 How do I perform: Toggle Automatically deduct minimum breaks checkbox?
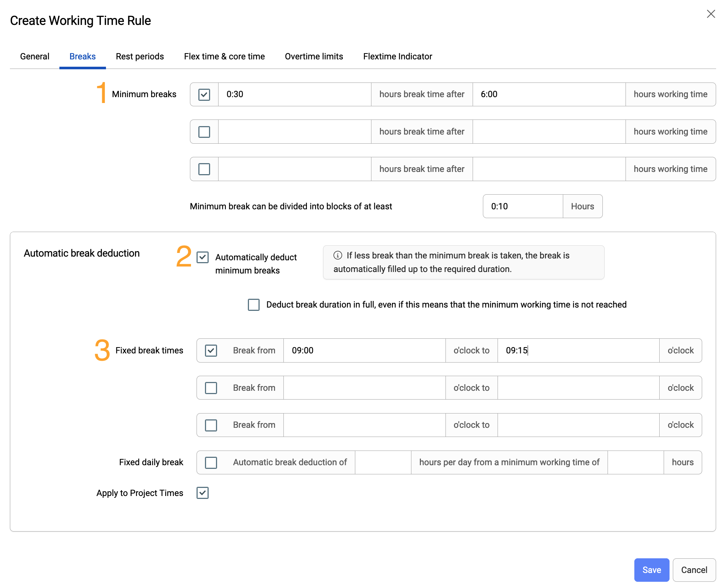[x=203, y=257]
